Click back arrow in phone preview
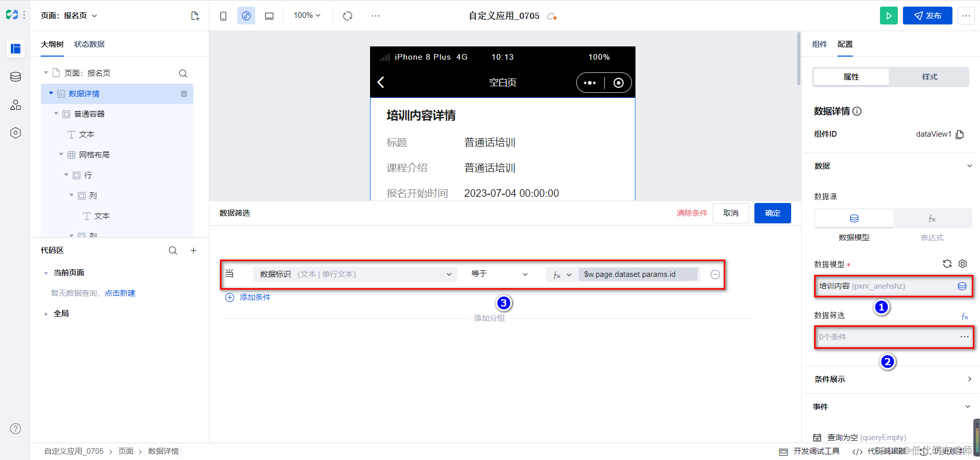 [381, 82]
